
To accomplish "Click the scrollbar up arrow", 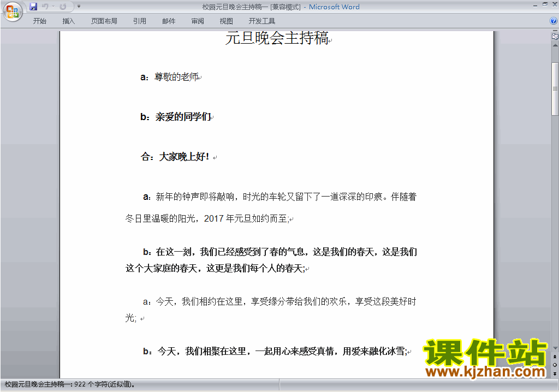I will pos(555,45).
